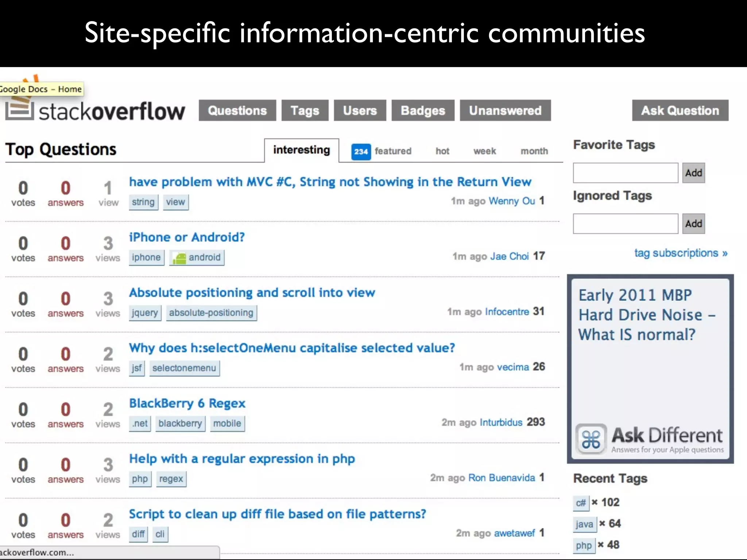Select the blackberry tag
Viewport: 747px width, 560px height.
180,424
